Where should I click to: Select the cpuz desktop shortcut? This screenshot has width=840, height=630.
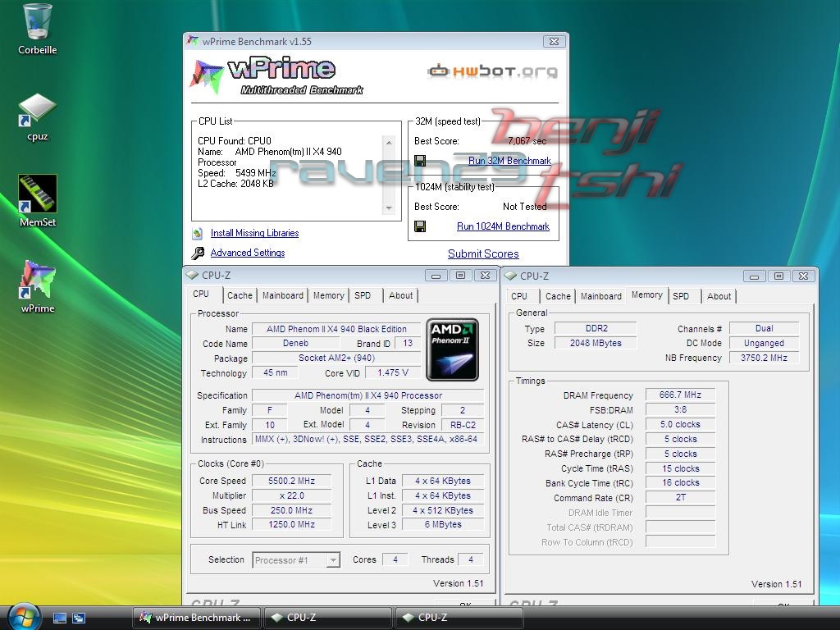[37, 110]
